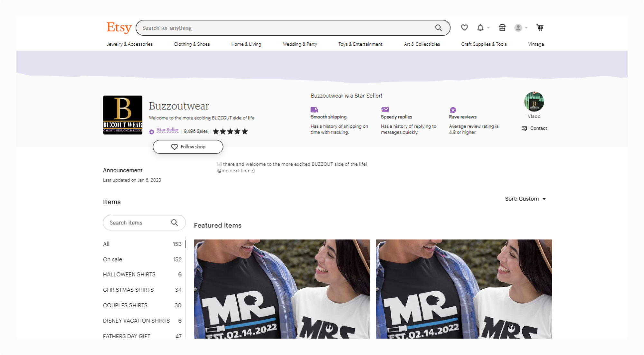Viewport: 644px width, 355px height.
Task: Open Craft Supplies & Tools category menu
Action: click(484, 44)
